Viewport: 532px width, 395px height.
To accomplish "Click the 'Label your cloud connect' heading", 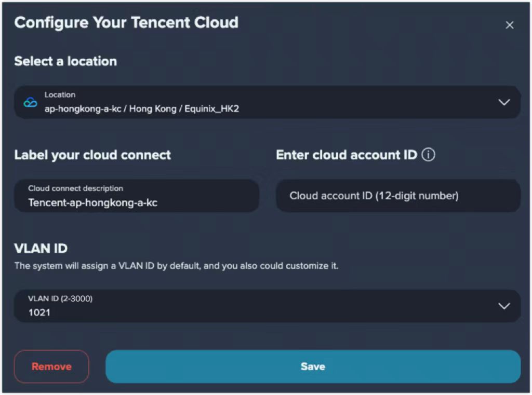I will (92, 155).
